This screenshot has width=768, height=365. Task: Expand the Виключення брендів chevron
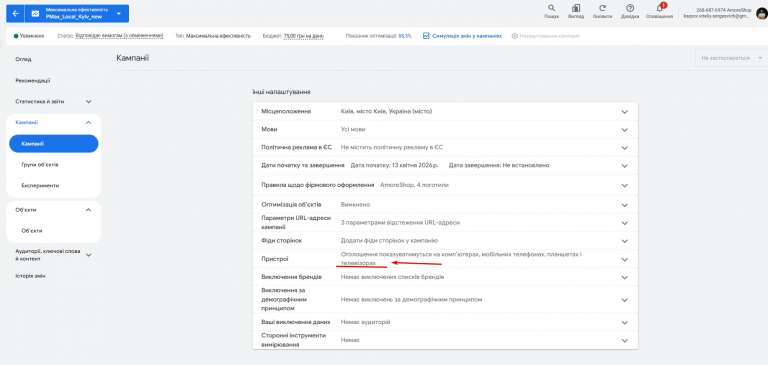coord(624,277)
